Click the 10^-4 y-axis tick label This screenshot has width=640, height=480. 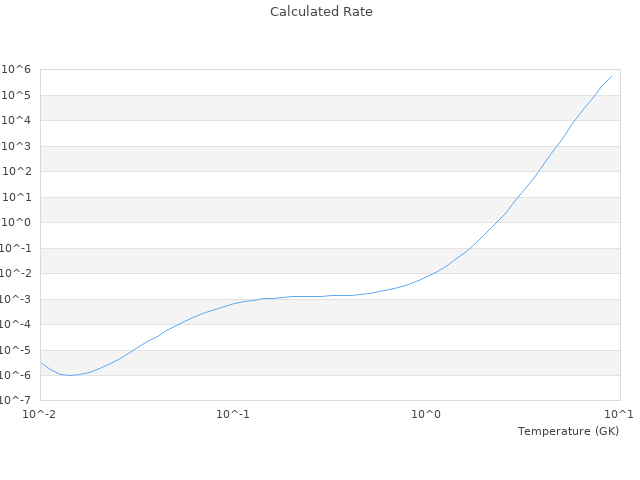(16, 325)
